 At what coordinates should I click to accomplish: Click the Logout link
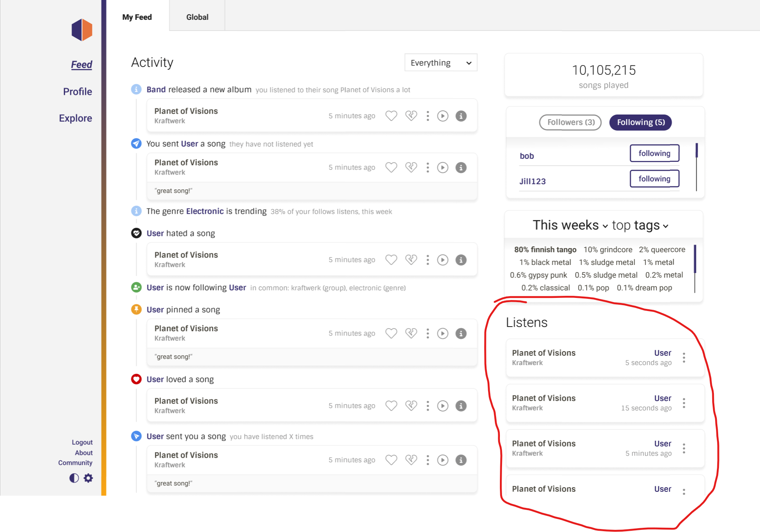click(82, 442)
